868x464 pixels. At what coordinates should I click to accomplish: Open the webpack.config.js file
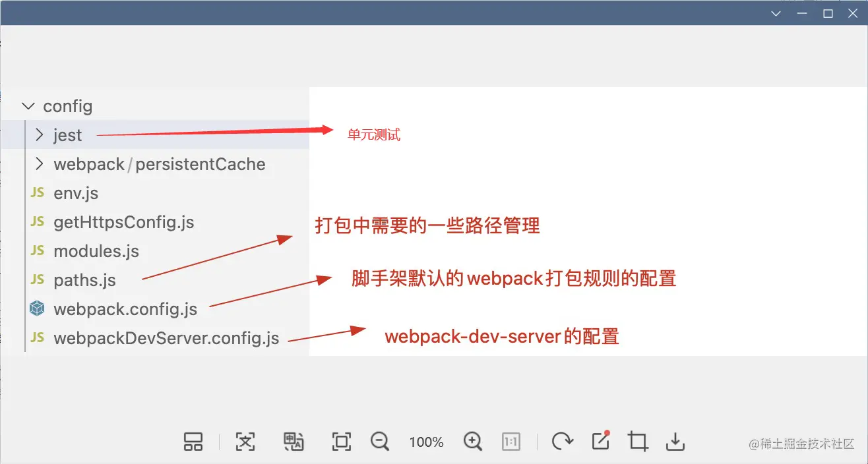(125, 309)
